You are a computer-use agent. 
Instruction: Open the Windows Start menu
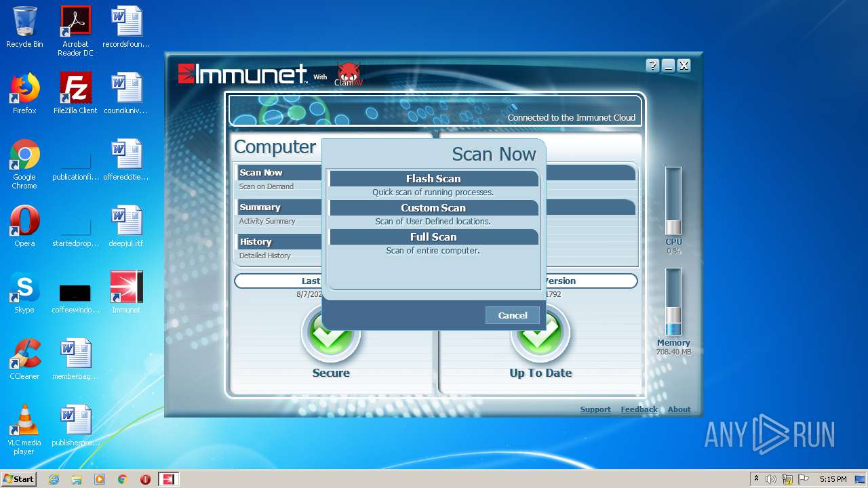coord(18,479)
